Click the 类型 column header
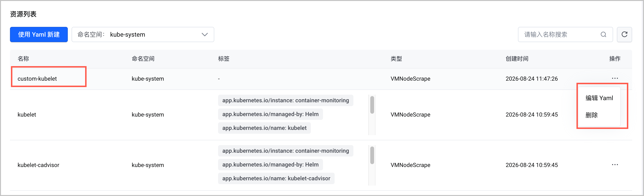644x196 pixels. (396, 59)
